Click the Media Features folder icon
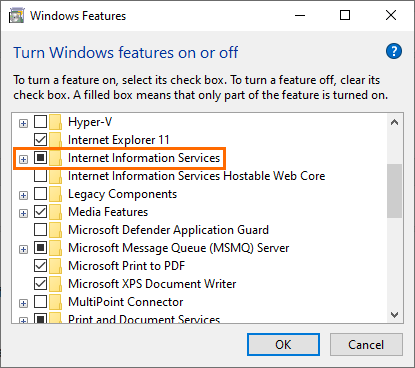Screen dimensions: 415x368 point(55,212)
